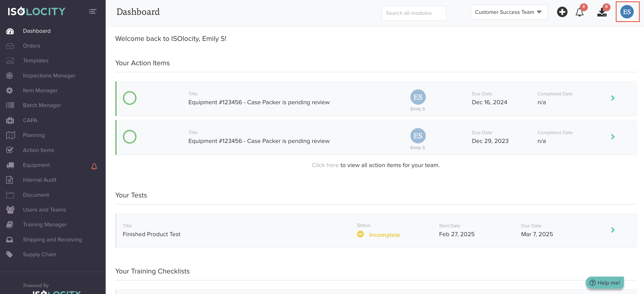Click the CAPA medical kit icon
The image size is (644, 294).
(10, 120)
